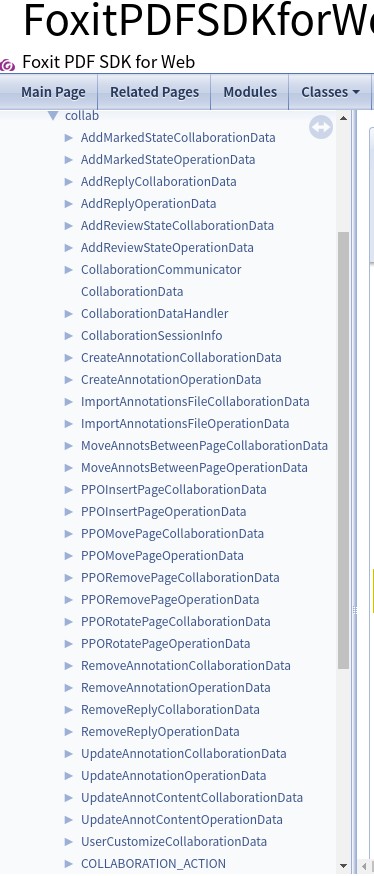Open the Classes dropdown menu
The height and width of the screenshot is (876, 374).
[x=330, y=92]
